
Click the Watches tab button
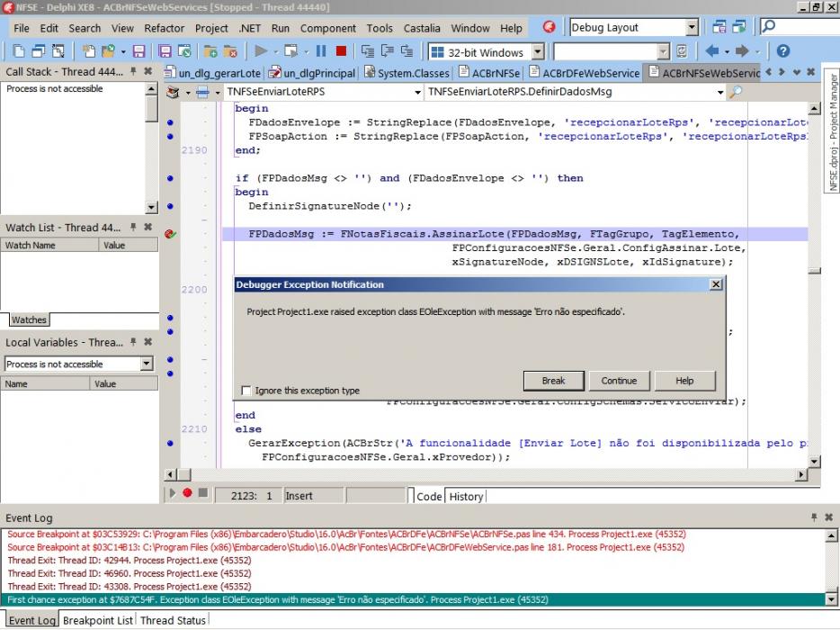click(30, 320)
